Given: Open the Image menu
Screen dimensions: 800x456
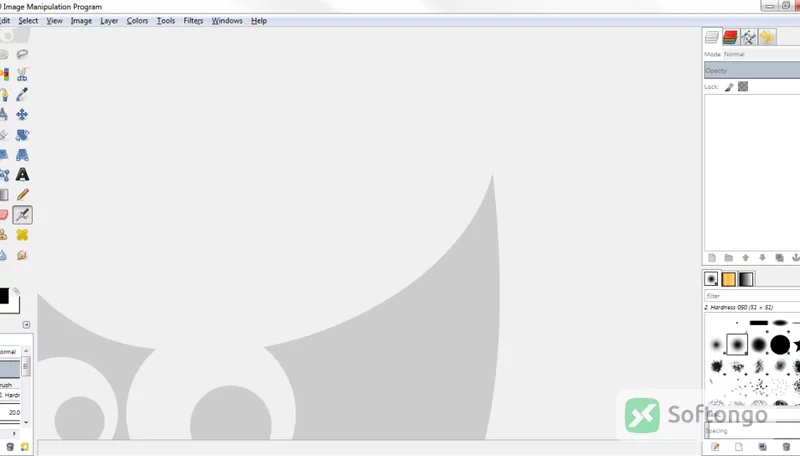Looking at the screenshot, I should pyautogui.click(x=81, y=21).
